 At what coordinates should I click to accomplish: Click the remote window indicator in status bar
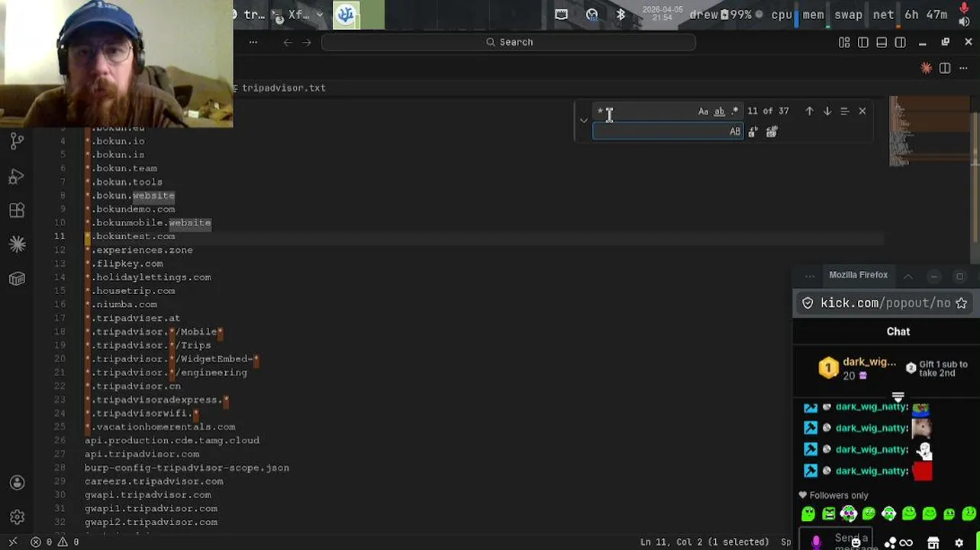12,542
